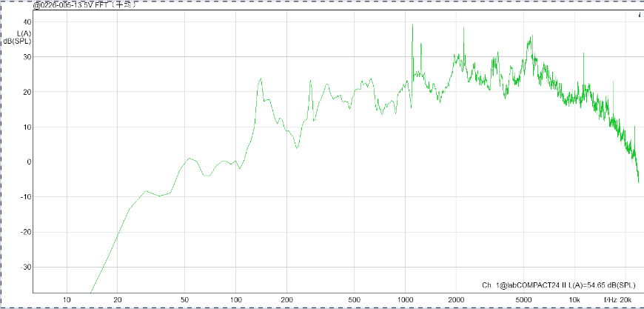Click the 20k tick on frequency axis

(x=626, y=299)
